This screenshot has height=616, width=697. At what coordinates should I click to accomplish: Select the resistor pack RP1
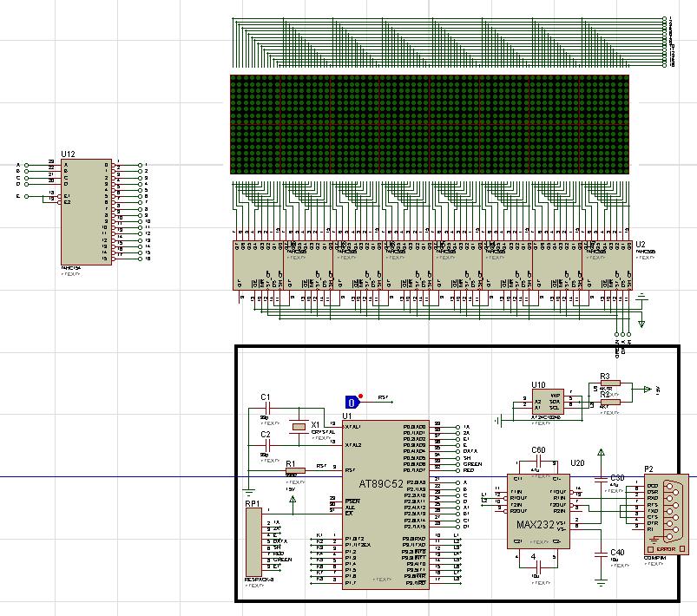pyautogui.click(x=253, y=542)
